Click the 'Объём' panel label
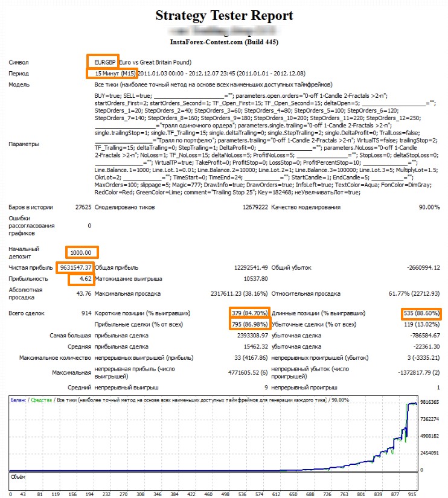 coord(18,477)
